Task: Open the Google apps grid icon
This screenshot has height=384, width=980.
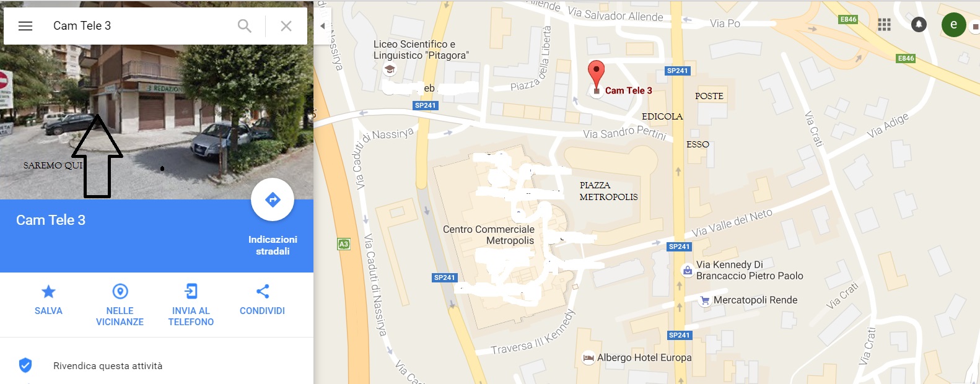Action: click(x=884, y=25)
